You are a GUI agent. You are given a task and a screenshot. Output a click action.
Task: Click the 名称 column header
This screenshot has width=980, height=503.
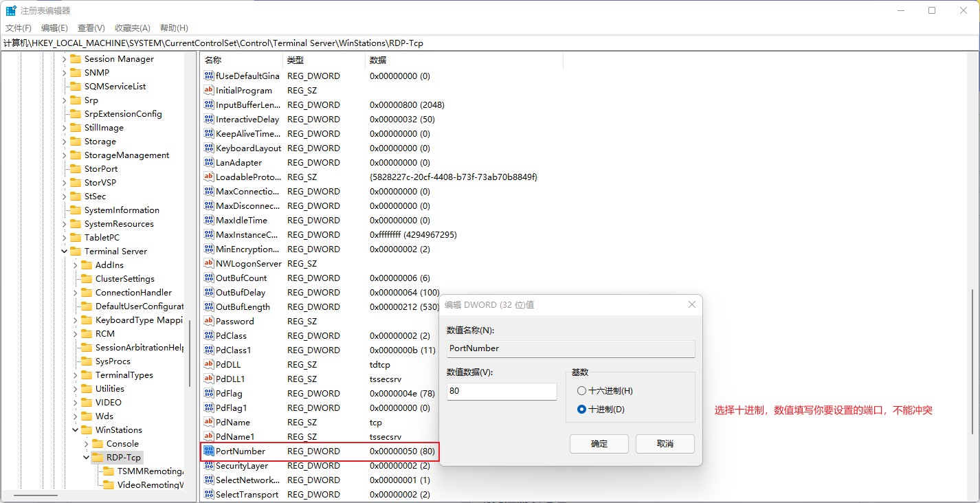point(241,60)
